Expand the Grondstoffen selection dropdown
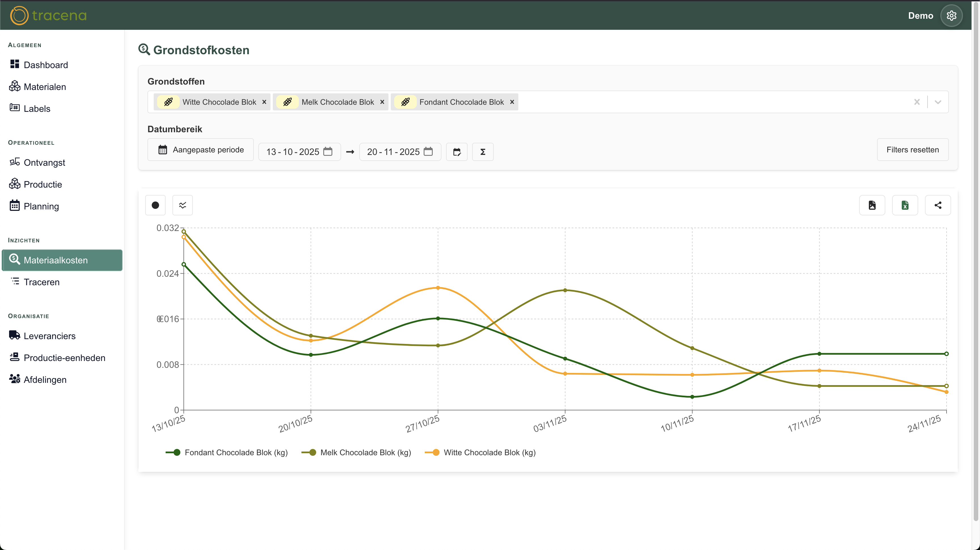The image size is (980, 550). pyautogui.click(x=937, y=102)
